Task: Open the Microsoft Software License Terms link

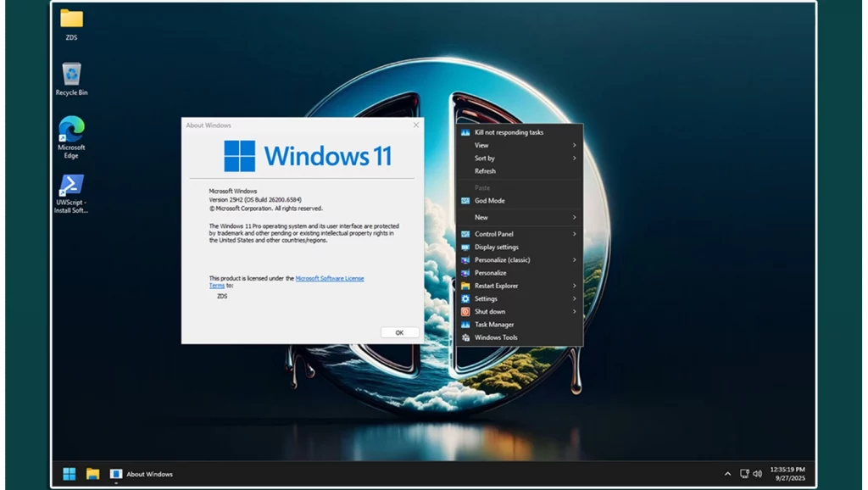Action: [329, 278]
